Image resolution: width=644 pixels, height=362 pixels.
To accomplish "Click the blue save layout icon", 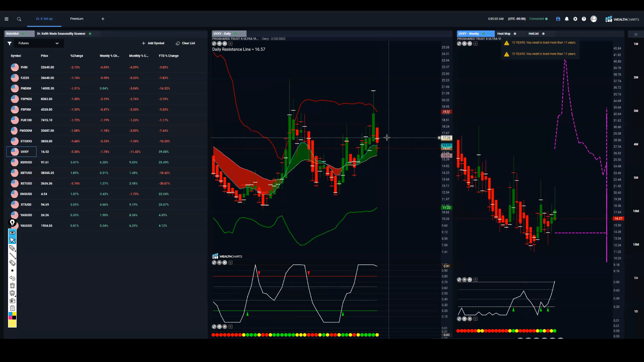I will 558,19.
